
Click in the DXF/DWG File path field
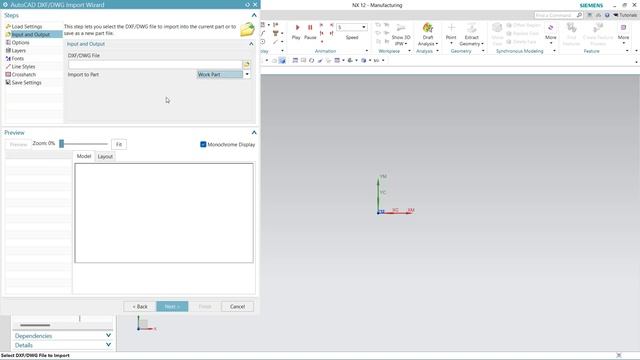point(155,64)
